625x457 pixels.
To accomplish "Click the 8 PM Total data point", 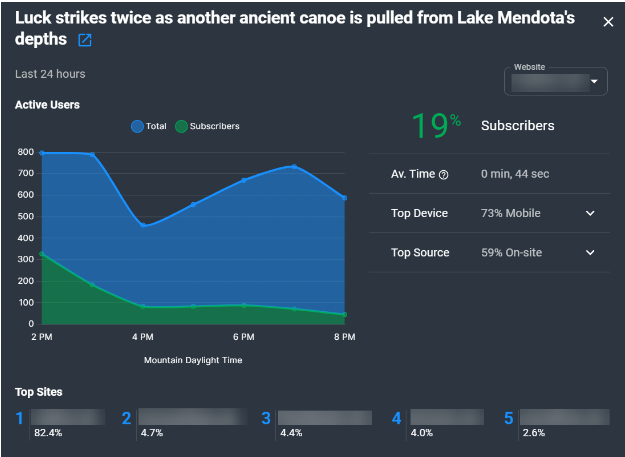I will [344, 198].
